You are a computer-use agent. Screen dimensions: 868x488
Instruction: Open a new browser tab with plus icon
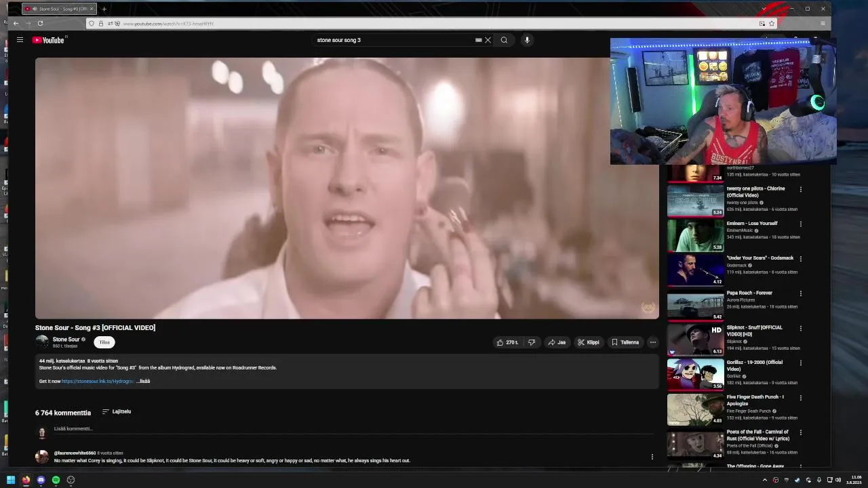click(x=104, y=9)
